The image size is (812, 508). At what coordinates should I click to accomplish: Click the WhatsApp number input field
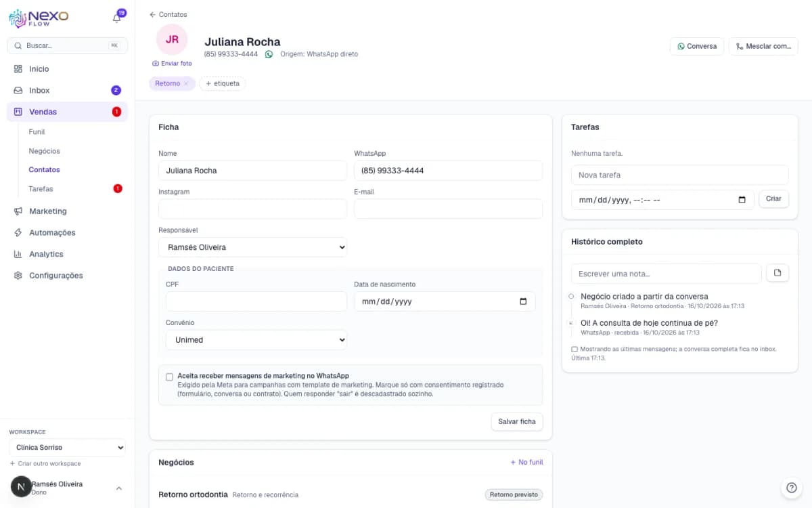[448, 171]
